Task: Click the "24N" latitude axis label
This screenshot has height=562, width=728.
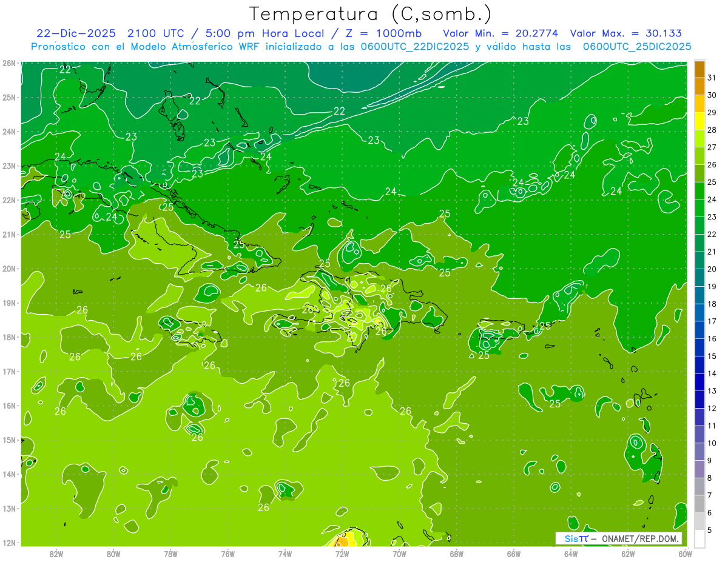Action: [9, 132]
